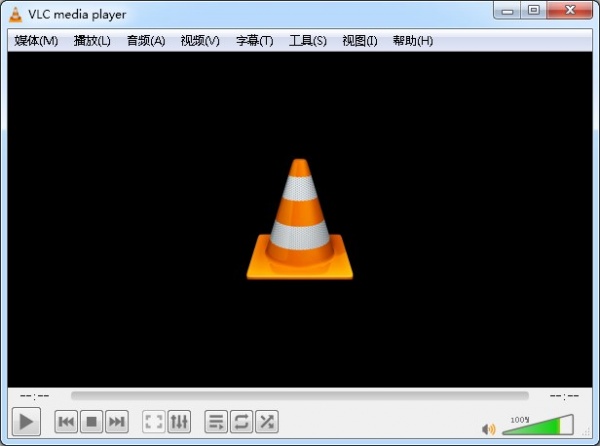Skip to next media track
Image resolution: width=600 pixels, height=446 pixels.
(x=117, y=422)
